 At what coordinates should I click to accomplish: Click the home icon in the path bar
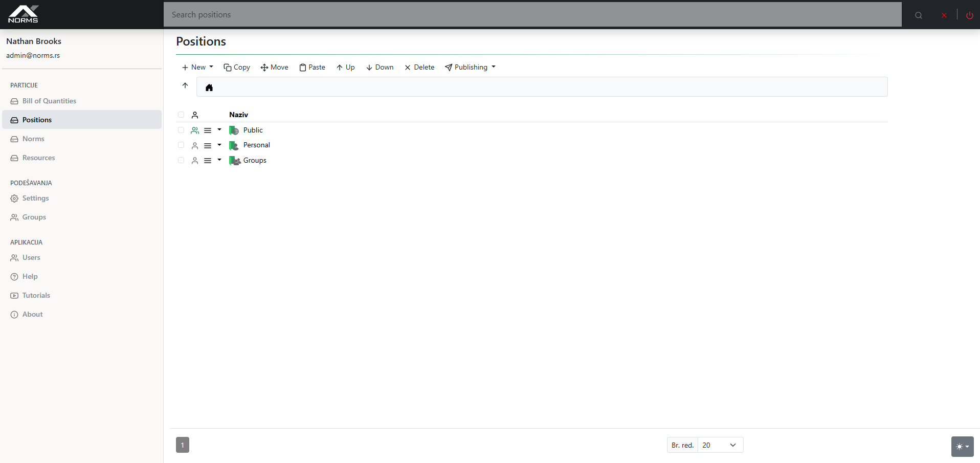[x=209, y=87]
